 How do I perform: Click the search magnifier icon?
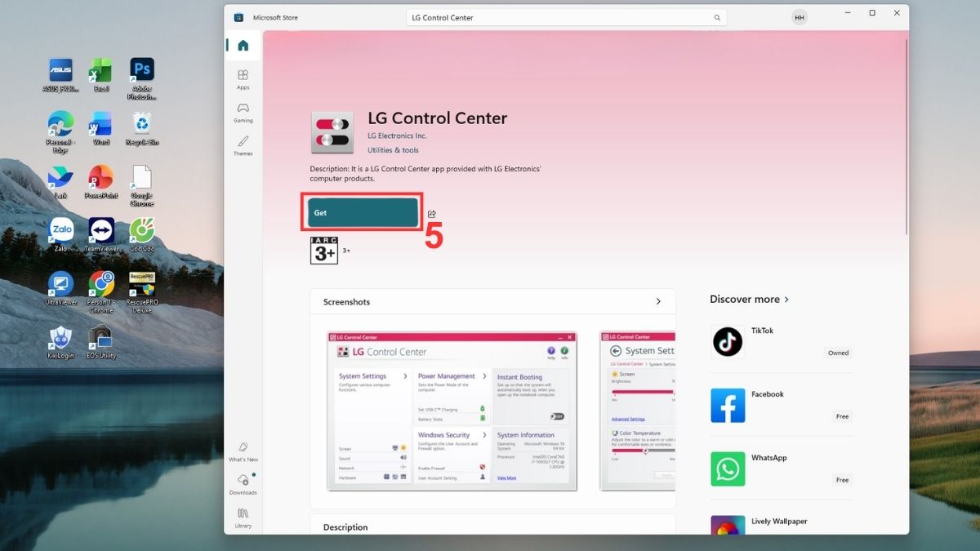click(717, 17)
